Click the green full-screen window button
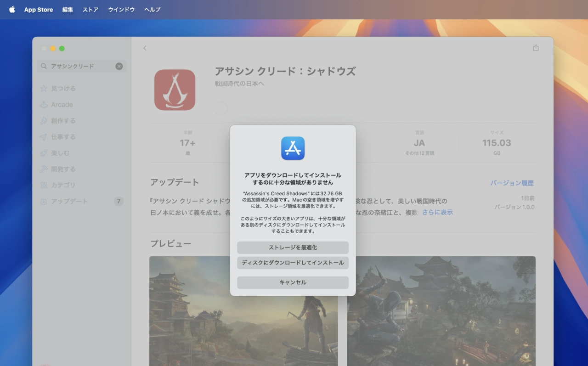 (62, 49)
